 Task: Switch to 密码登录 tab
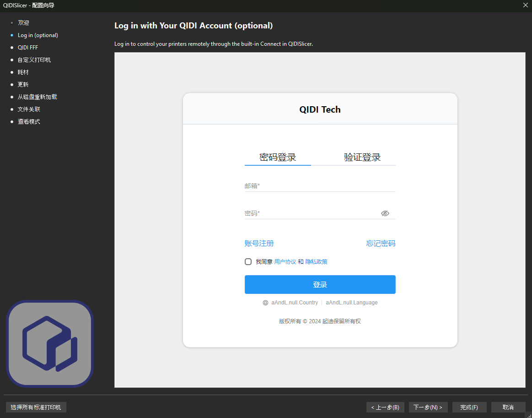point(278,157)
